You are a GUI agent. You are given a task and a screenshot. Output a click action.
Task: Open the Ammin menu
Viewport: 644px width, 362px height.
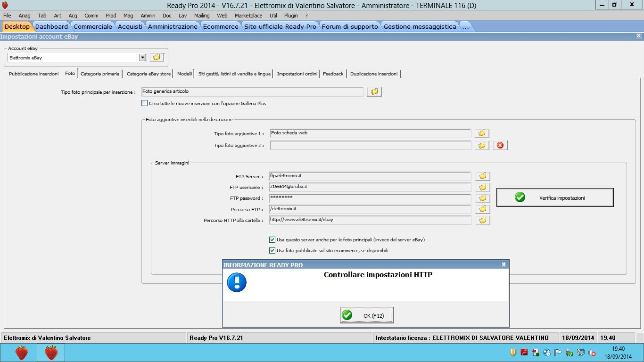(x=148, y=16)
